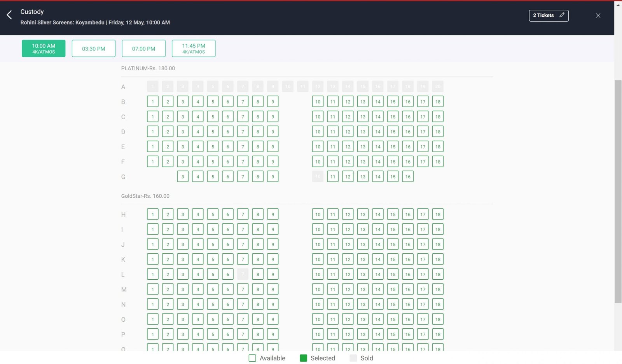
Task: Switch to the 07:00 PM showtime
Action: 143,49
